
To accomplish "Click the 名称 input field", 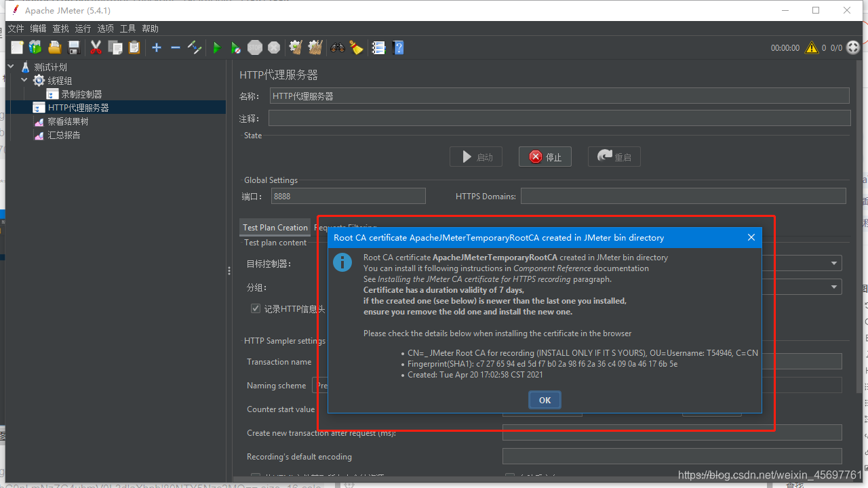I will pyautogui.click(x=559, y=96).
